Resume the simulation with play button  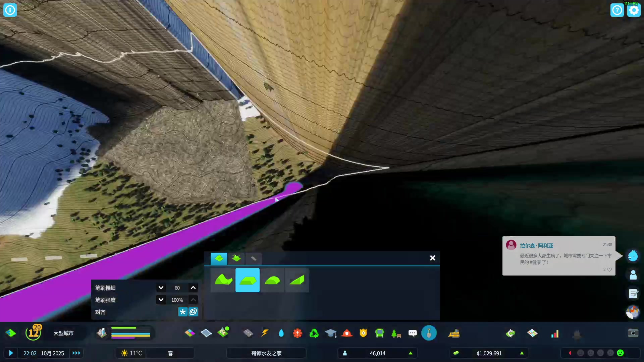(x=11, y=353)
